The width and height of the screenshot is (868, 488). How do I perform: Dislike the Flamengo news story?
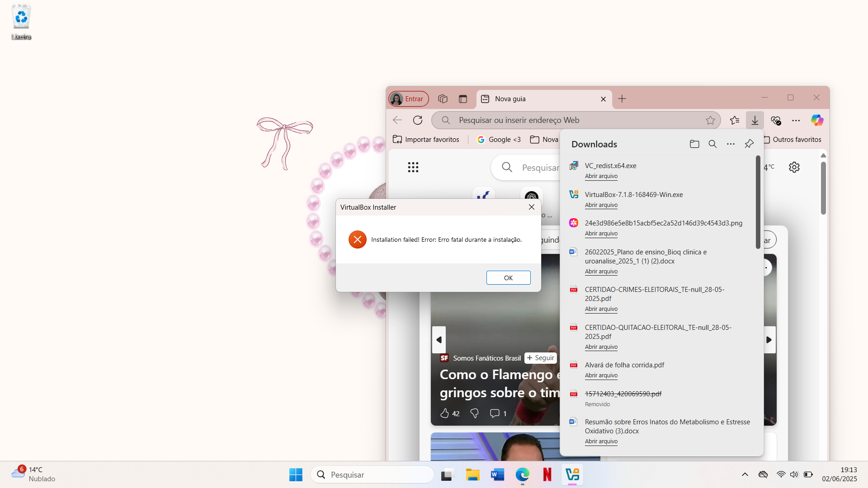pyautogui.click(x=474, y=413)
